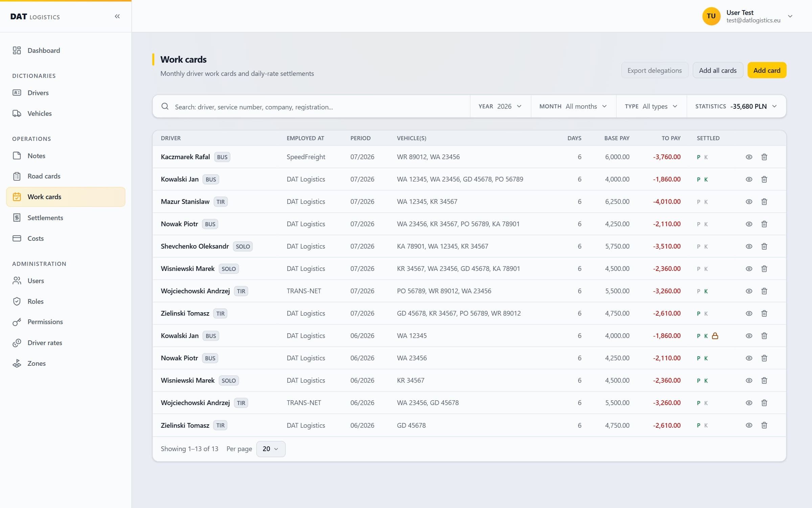Collapse the sidebar with the double chevron
Viewport: 812px width, 508px height.
click(x=117, y=16)
